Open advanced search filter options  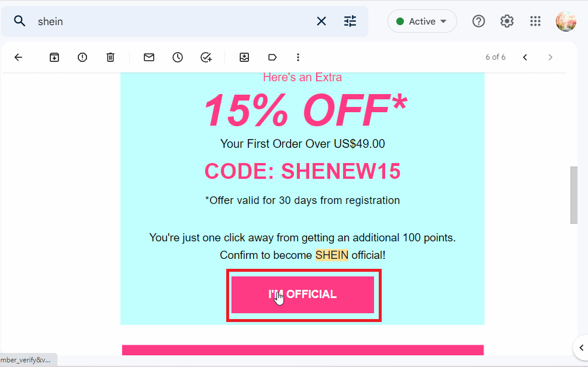click(350, 20)
